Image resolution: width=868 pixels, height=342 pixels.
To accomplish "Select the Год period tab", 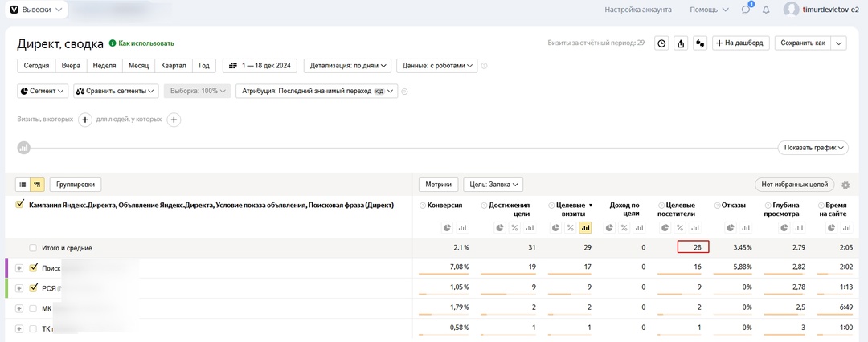I will (x=204, y=65).
